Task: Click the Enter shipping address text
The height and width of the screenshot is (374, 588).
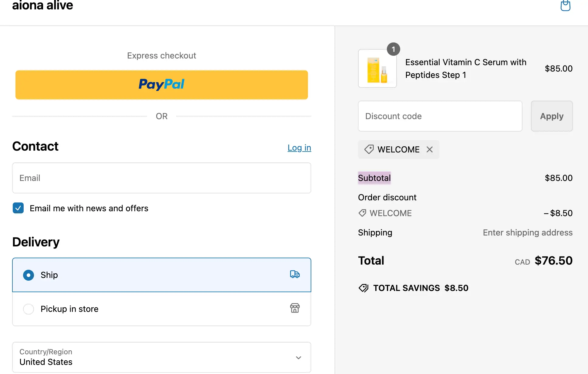Action: tap(528, 232)
